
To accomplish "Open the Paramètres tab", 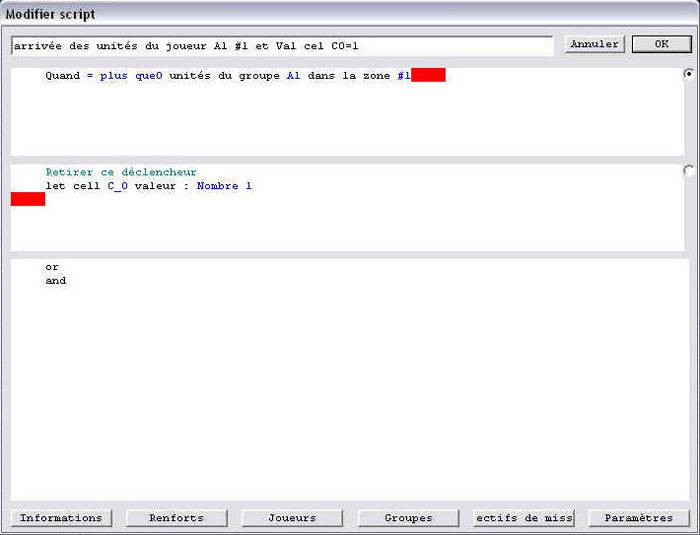I will [639, 518].
